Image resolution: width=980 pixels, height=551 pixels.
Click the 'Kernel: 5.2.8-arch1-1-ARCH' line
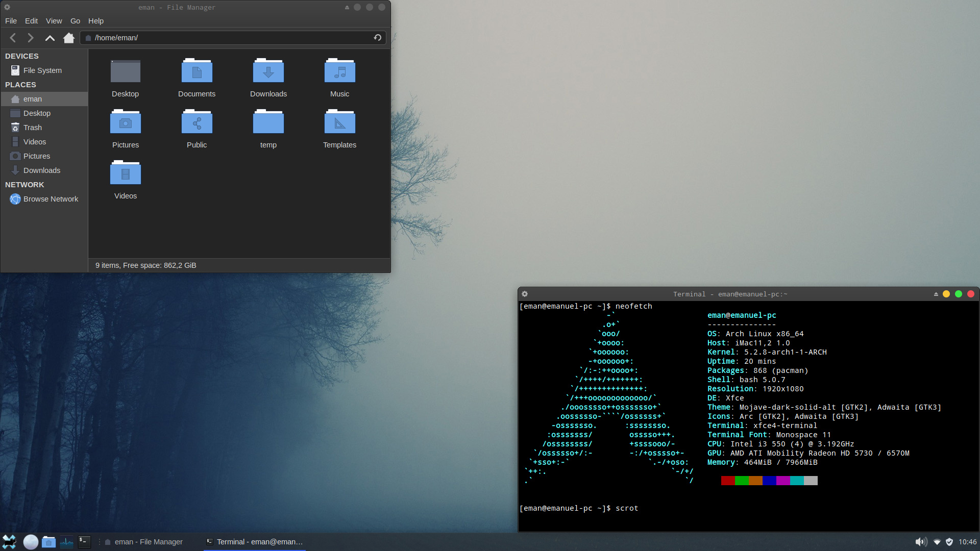767,352
